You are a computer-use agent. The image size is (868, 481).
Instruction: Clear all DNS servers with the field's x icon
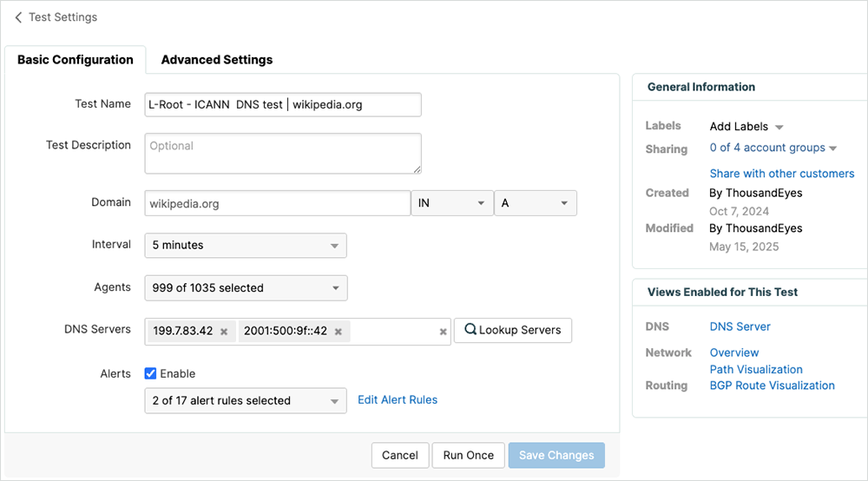(x=443, y=332)
